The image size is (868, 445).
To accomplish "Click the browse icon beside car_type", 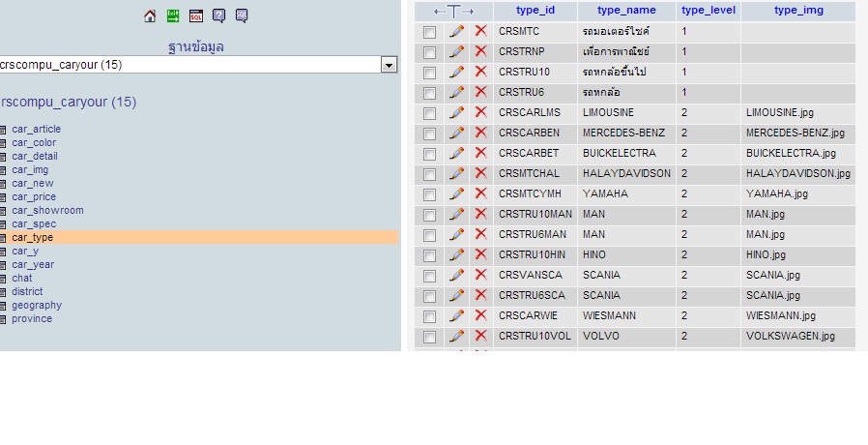I will tap(3, 238).
